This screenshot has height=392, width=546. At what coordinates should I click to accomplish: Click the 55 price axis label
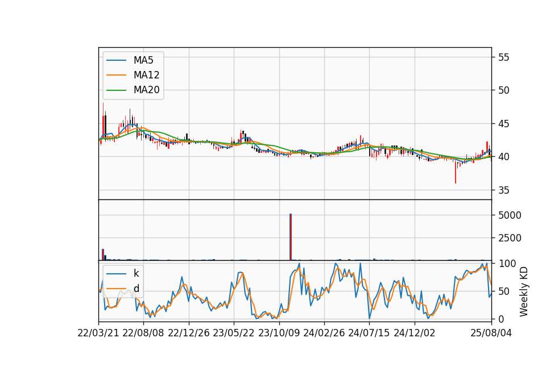click(503, 57)
